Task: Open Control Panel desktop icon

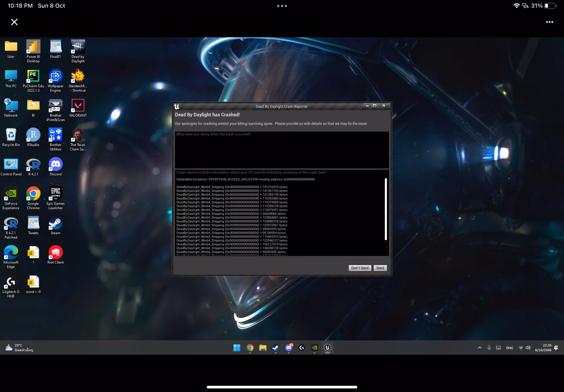Action: click(11, 167)
